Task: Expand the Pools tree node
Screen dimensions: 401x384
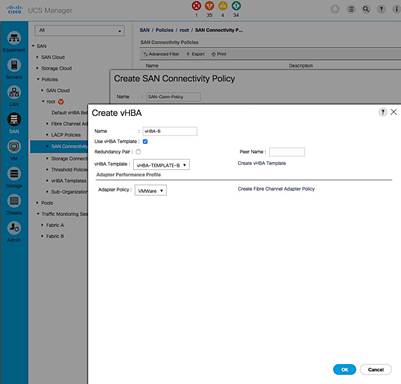Action: pyautogui.click(x=37, y=203)
